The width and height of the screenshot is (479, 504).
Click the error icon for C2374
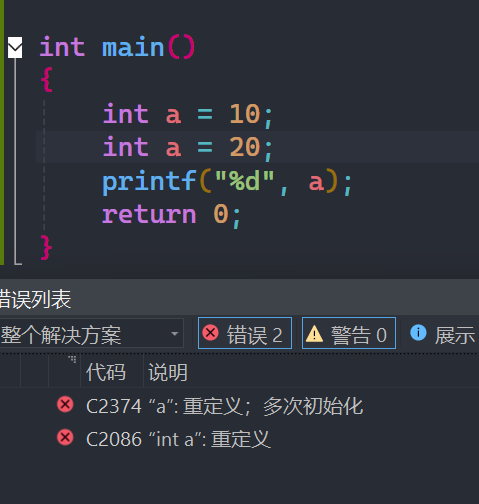pyautogui.click(x=65, y=405)
